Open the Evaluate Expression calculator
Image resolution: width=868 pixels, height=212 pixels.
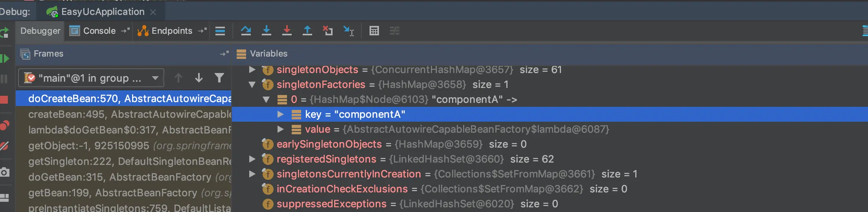tap(374, 31)
